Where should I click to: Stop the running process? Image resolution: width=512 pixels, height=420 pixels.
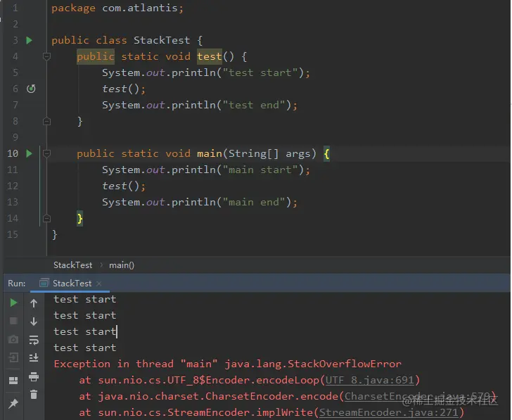coord(13,321)
